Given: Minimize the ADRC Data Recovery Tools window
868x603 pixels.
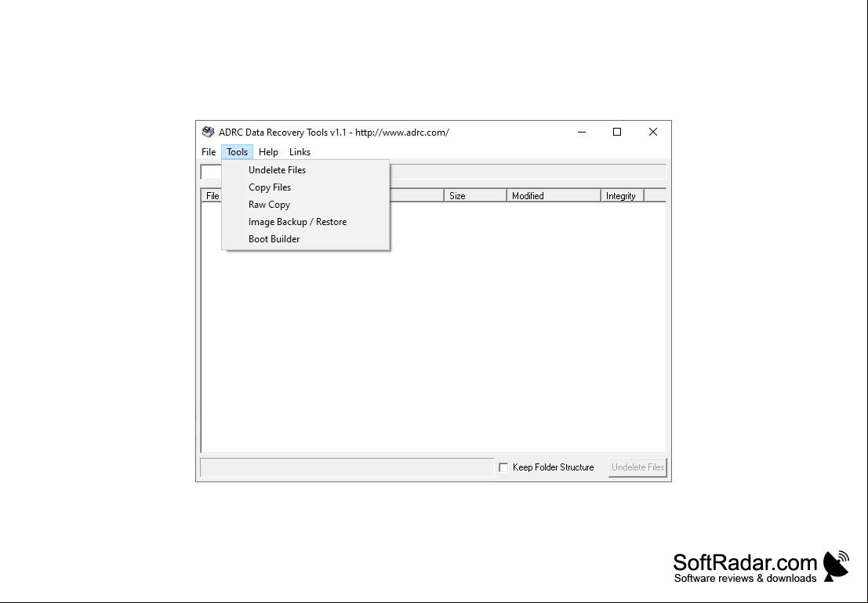Looking at the screenshot, I should pyautogui.click(x=582, y=132).
